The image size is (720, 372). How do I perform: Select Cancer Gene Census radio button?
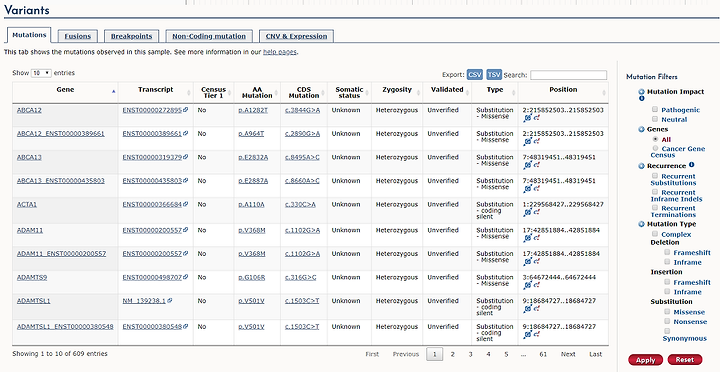pos(655,148)
